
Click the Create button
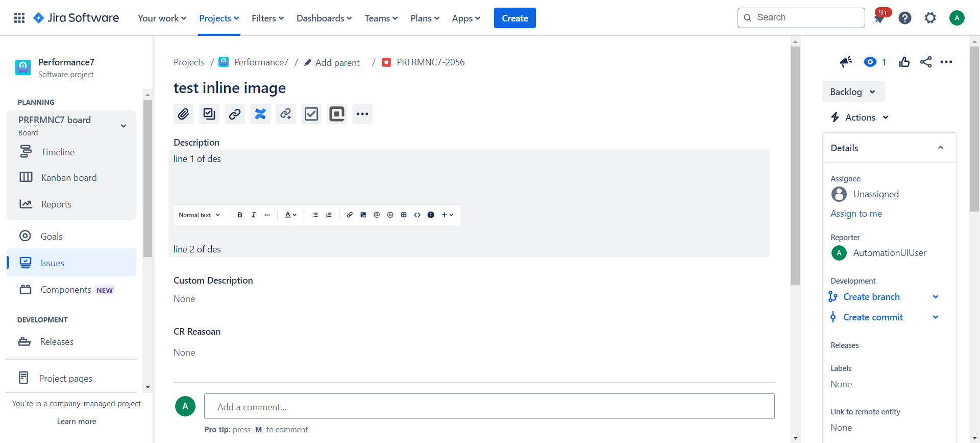[515, 18]
